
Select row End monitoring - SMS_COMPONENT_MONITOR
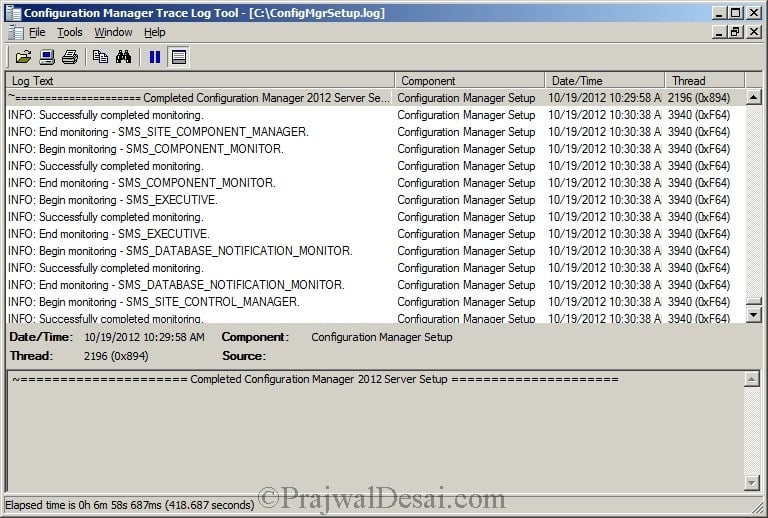pos(375,183)
